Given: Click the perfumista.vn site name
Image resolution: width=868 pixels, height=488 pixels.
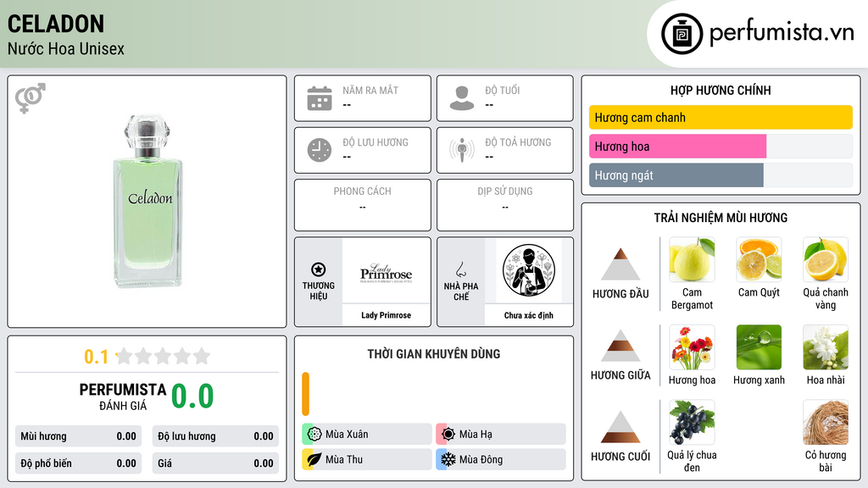Looking at the screenshot, I should click(x=782, y=32).
